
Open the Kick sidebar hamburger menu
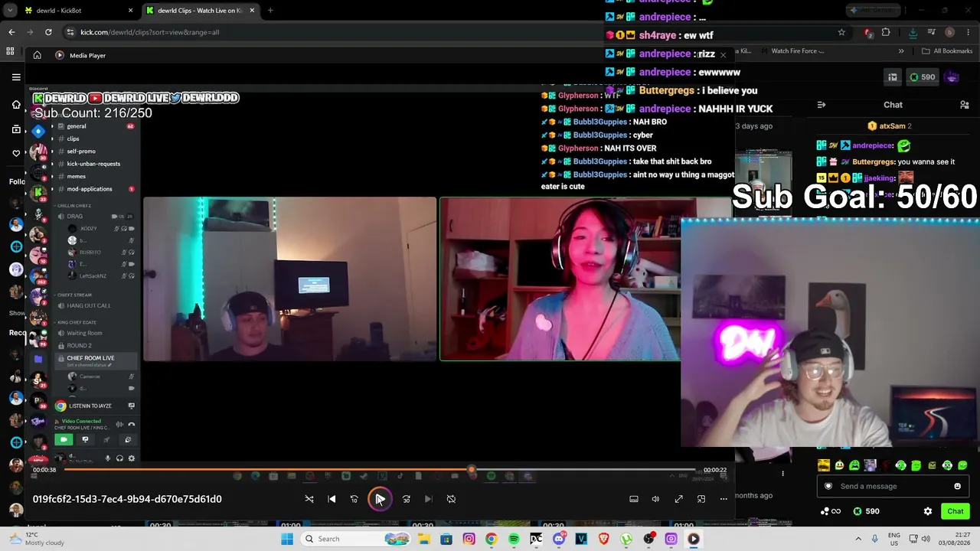[16, 77]
